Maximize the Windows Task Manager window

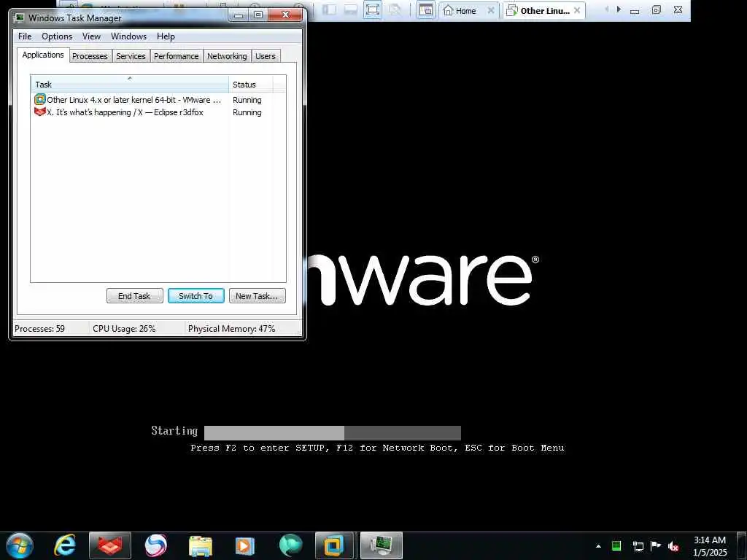tap(258, 15)
